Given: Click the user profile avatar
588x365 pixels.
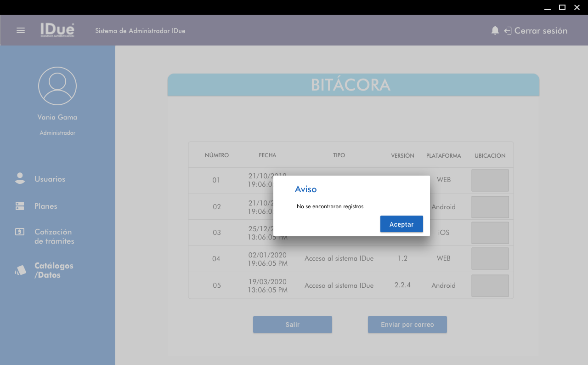Looking at the screenshot, I should 57,86.
